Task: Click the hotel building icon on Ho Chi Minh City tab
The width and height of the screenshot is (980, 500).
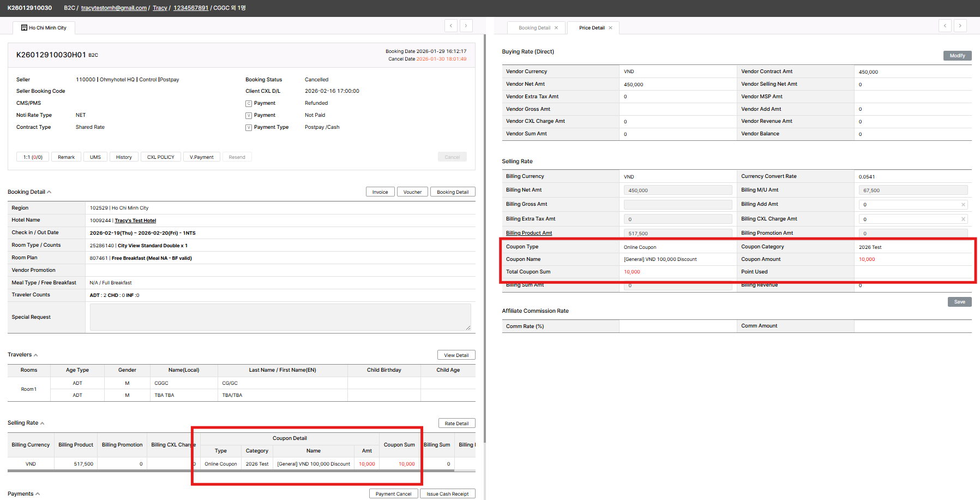Action: point(24,28)
